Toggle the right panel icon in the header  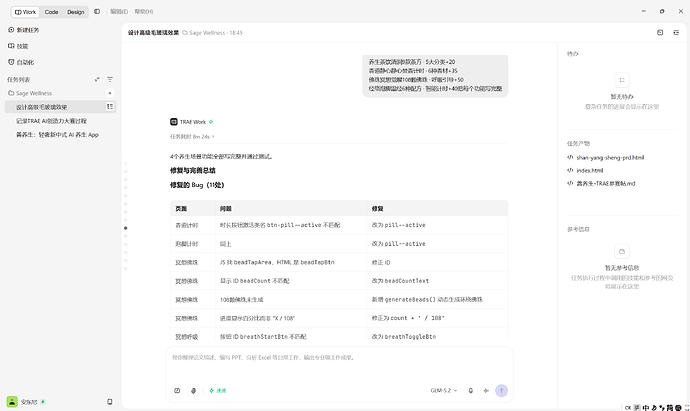pos(676,33)
